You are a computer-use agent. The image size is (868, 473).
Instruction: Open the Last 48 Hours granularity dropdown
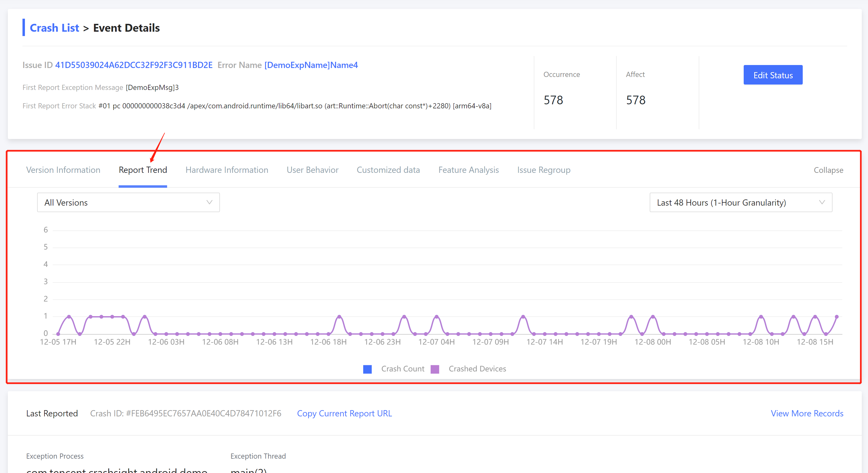tap(741, 202)
